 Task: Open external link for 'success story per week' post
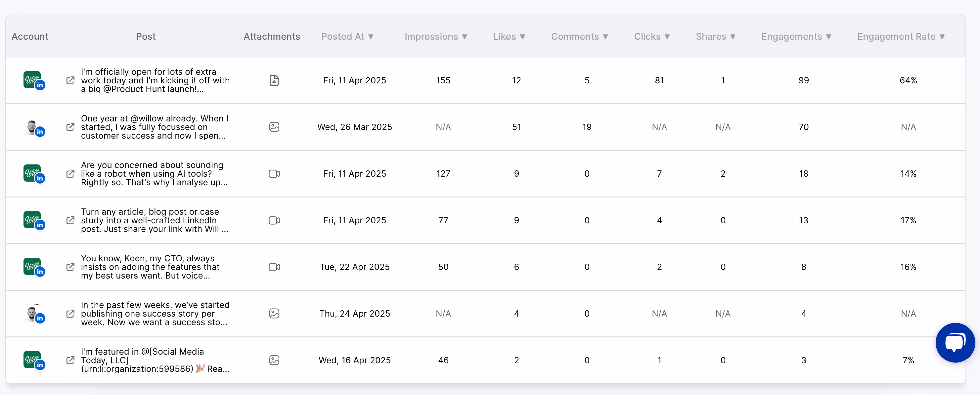pos(70,314)
